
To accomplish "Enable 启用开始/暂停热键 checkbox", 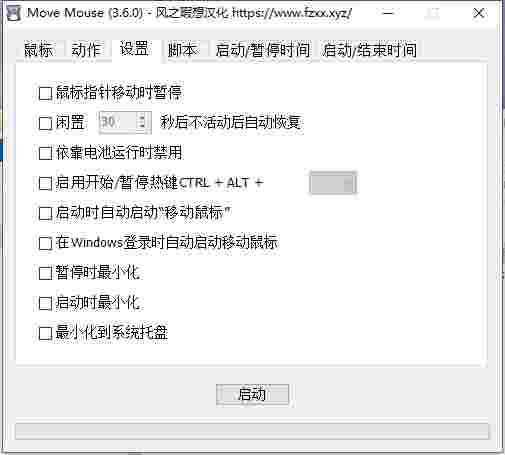I will (x=45, y=183).
